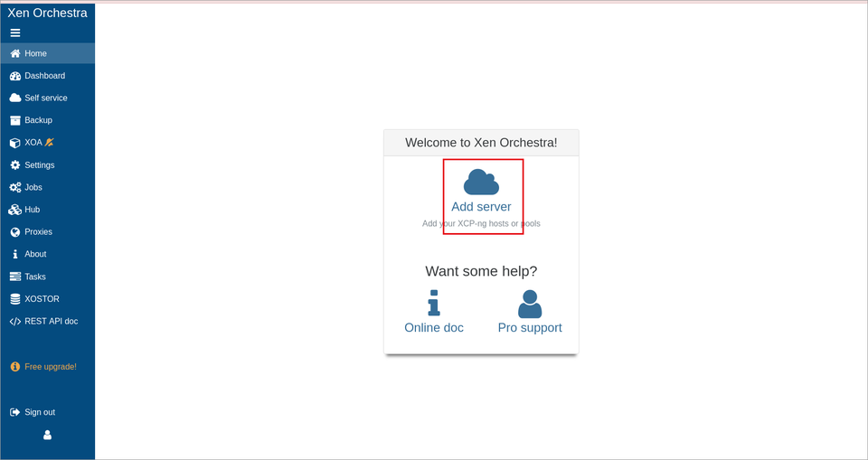
Task: Click the Dashboard gauge icon
Action: coord(15,76)
